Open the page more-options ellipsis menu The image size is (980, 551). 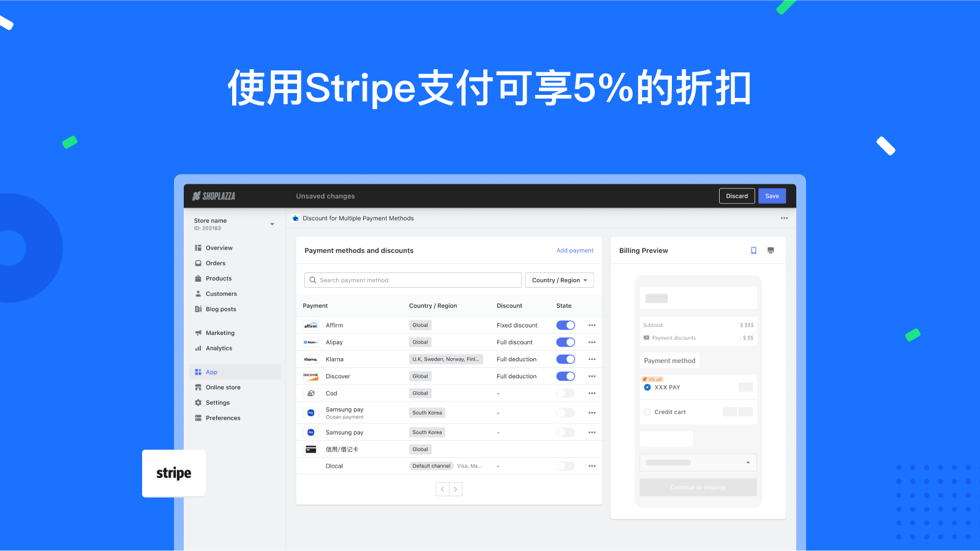tap(784, 218)
